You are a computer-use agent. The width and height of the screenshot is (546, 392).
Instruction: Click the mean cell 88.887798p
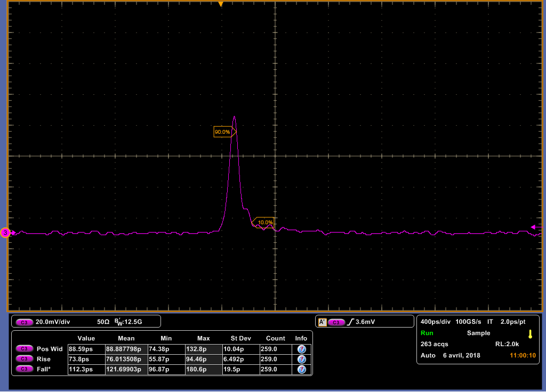126,349
